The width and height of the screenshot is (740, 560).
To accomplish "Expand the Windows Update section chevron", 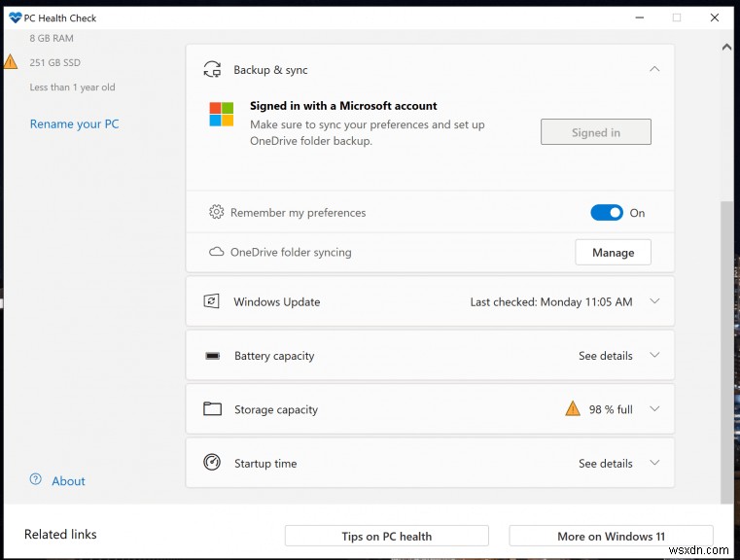I will [x=654, y=301].
